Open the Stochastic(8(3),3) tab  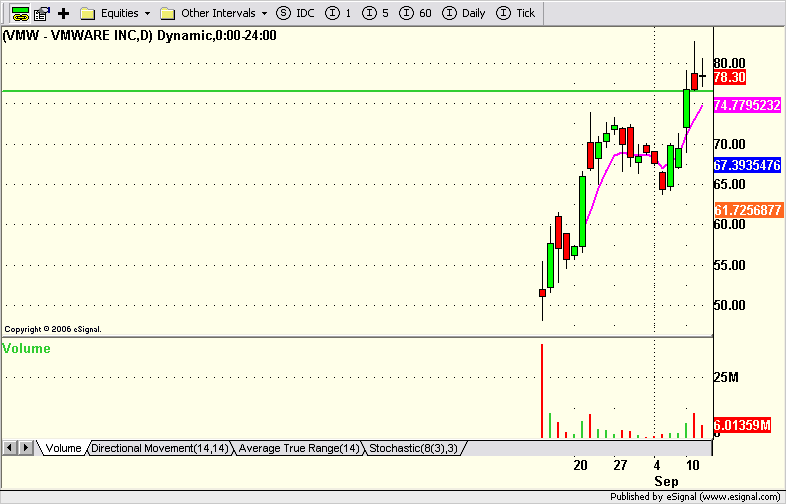pos(414,448)
